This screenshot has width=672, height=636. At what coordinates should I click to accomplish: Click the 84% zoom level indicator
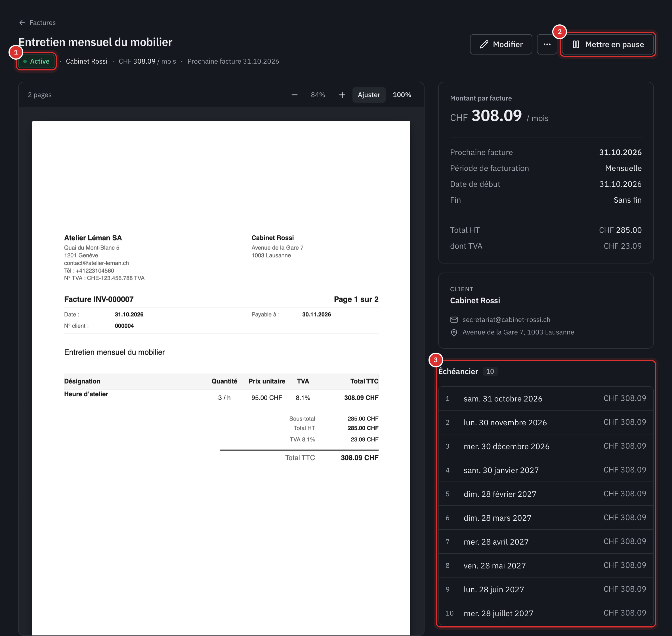(318, 95)
